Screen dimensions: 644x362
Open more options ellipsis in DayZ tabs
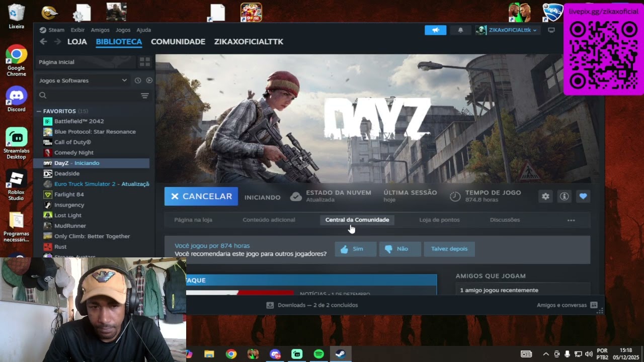[x=571, y=220]
